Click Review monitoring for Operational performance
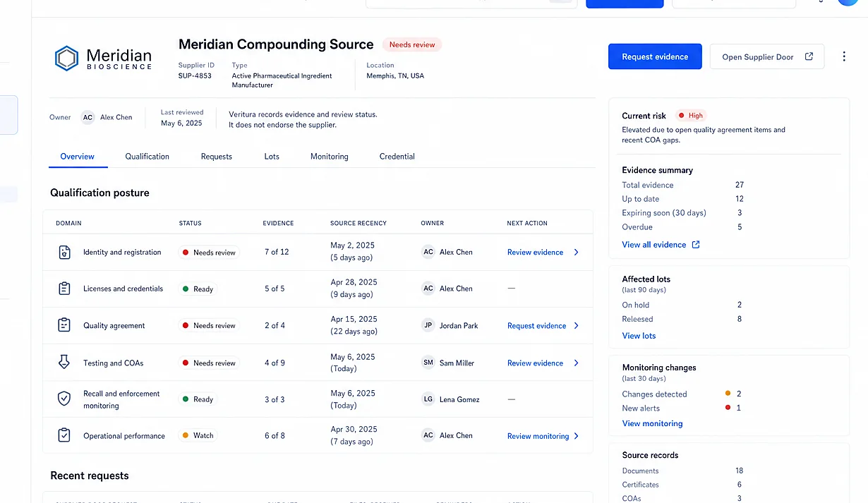The image size is (868, 503). click(x=538, y=436)
